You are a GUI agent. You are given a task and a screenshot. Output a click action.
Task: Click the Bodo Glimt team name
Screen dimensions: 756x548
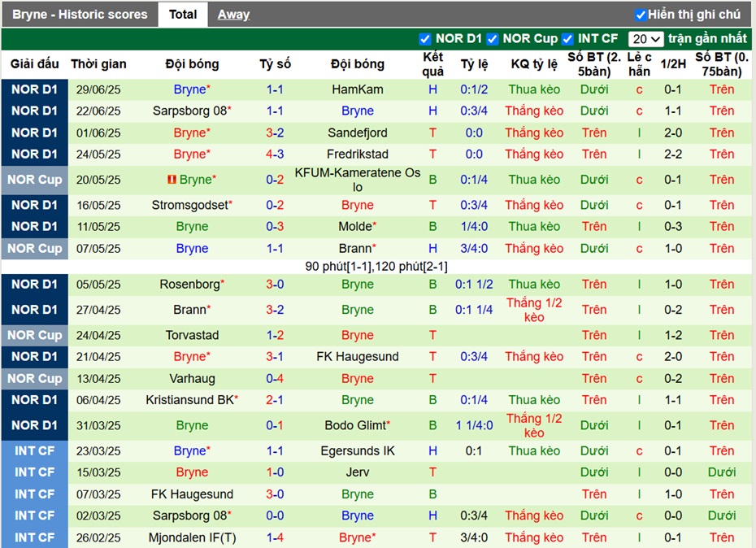(x=357, y=425)
